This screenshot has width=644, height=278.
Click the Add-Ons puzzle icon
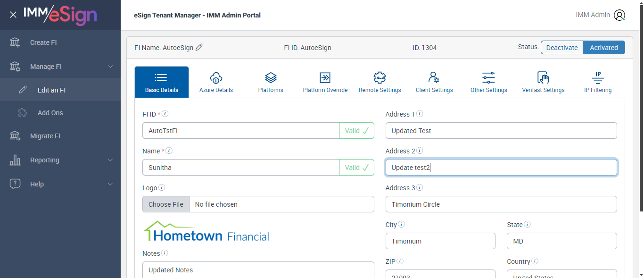(23, 113)
